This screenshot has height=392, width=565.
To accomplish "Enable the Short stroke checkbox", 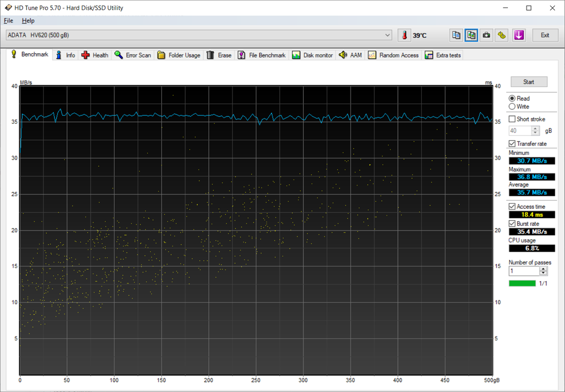I will click(512, 119).
